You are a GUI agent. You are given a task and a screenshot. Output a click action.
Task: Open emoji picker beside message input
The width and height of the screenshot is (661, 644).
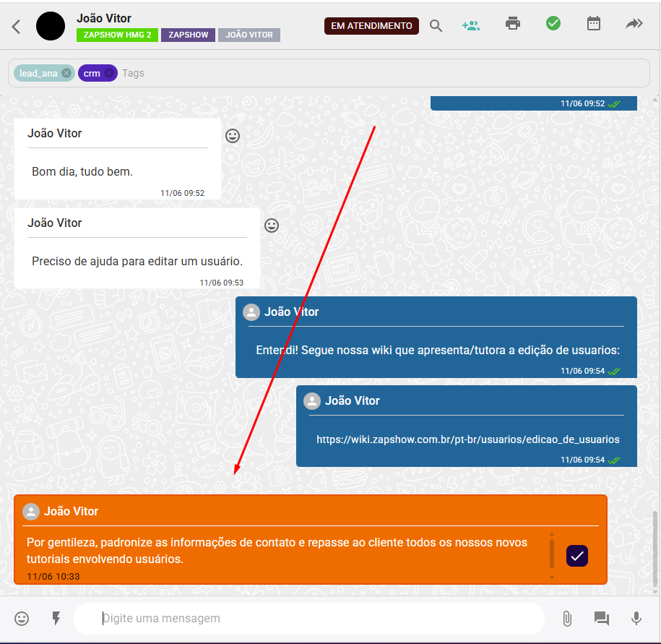[22, 619]
